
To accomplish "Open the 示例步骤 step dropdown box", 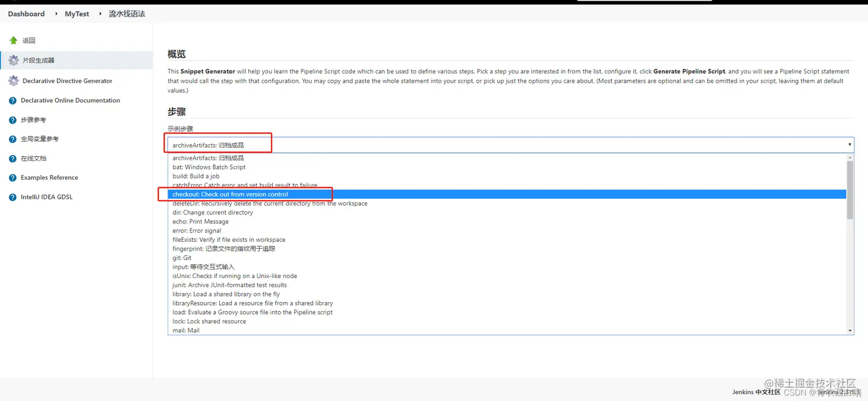I will point(510,145).
